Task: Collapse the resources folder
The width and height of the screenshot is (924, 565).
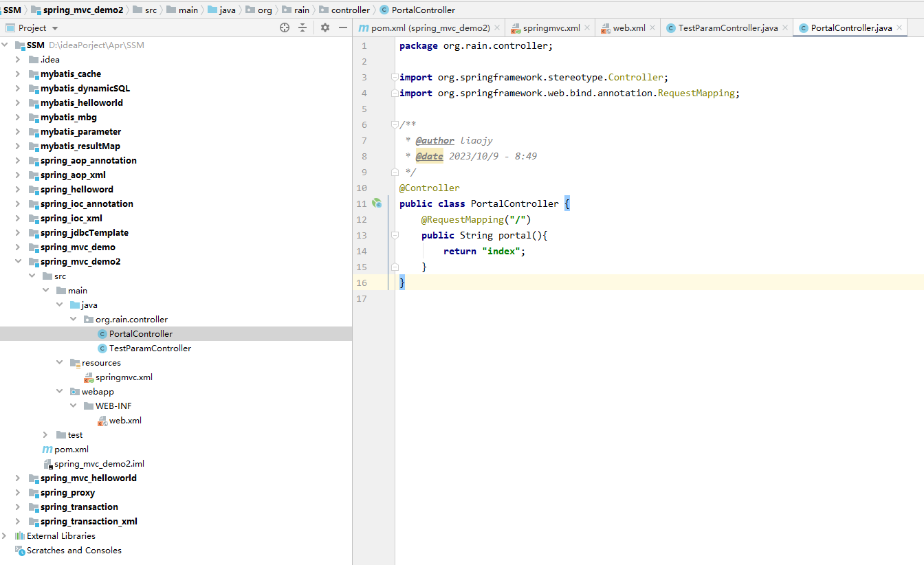Action: (59, 363)
